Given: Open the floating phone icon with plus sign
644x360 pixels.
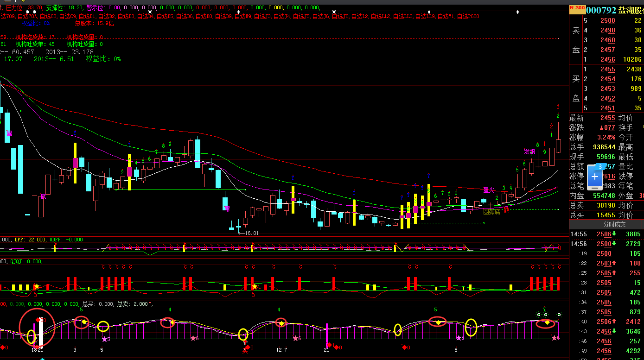Looking at the screenshot, I should click(x=595, y=177).
